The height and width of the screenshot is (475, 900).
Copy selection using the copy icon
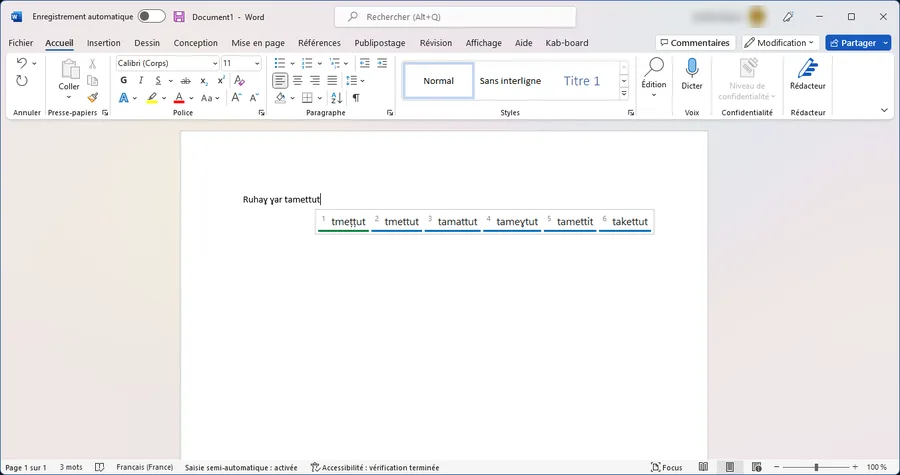pyautogui.click(x=92, y=80)
